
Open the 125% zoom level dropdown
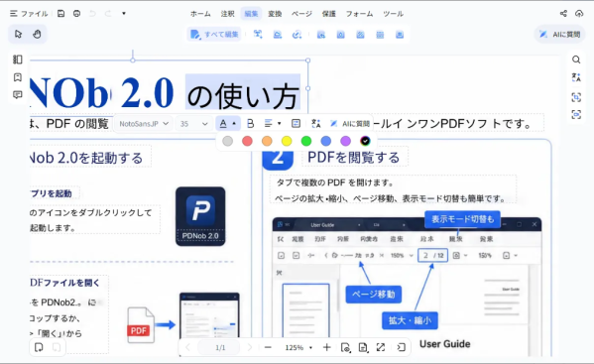click(298, 347)
